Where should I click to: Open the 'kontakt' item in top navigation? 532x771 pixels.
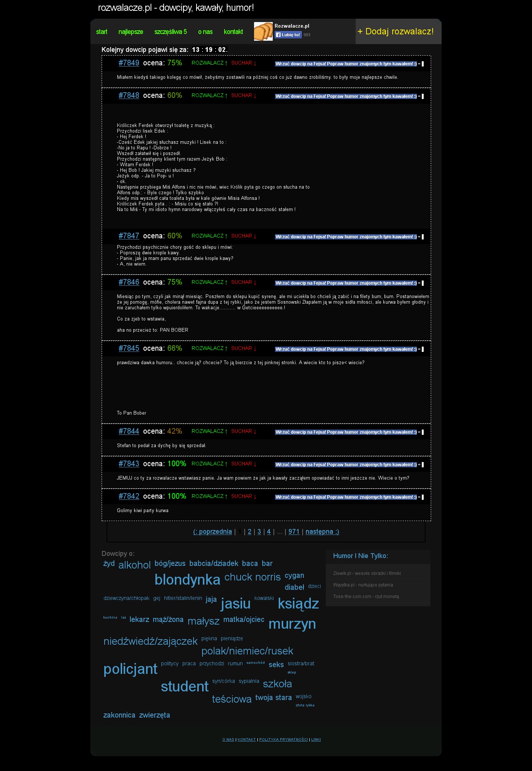pos(233,32)
